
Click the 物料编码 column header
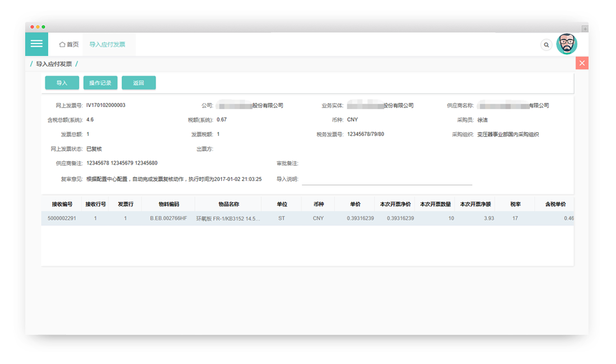point(169,204)
